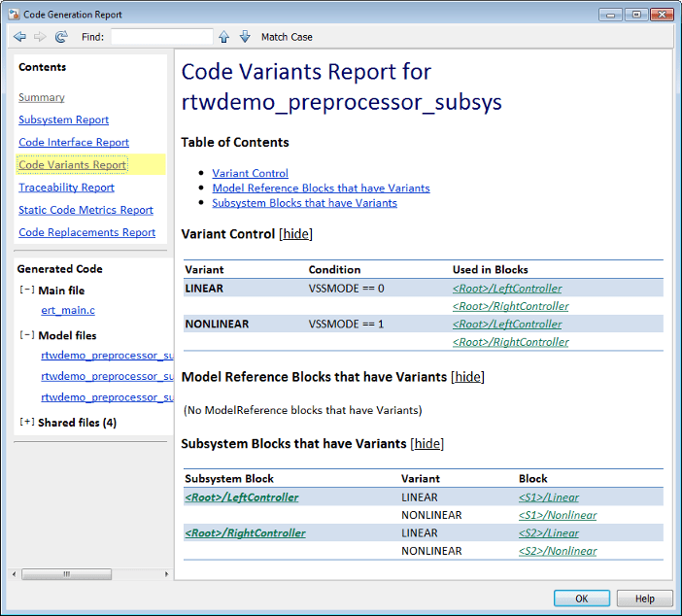
Task: Toggle the Match Case option
Action: coord(287,38)
